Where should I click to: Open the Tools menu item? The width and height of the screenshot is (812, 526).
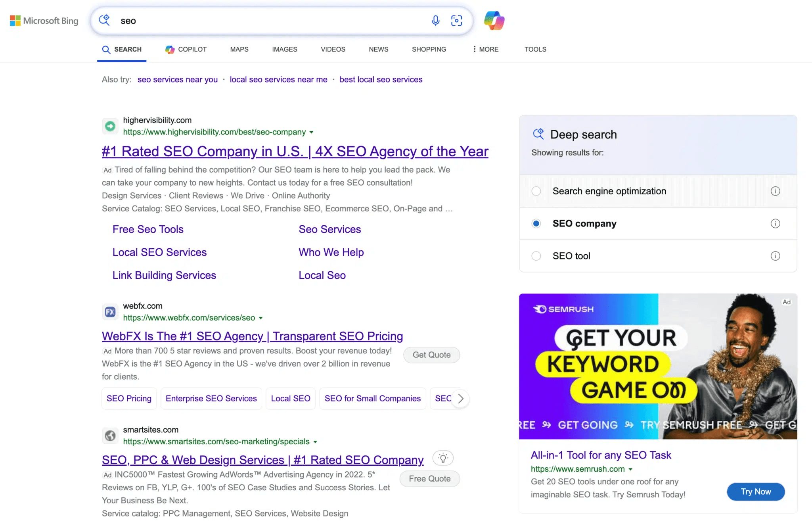tap(535, 49)
